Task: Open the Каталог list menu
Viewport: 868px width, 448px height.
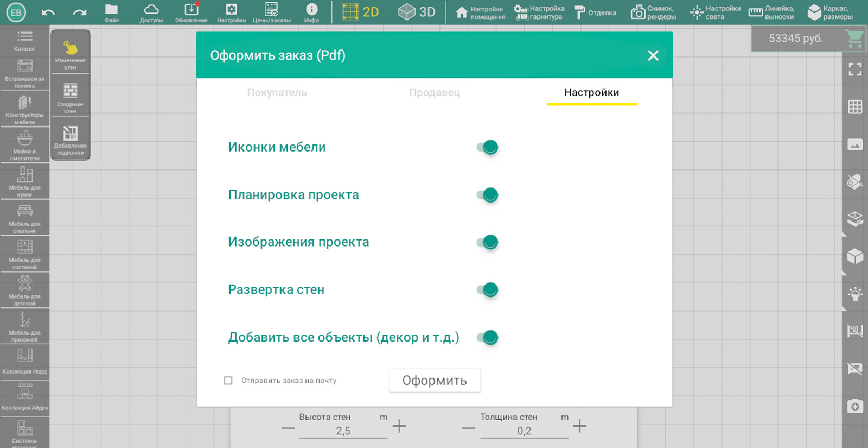Action: (25, 41)
